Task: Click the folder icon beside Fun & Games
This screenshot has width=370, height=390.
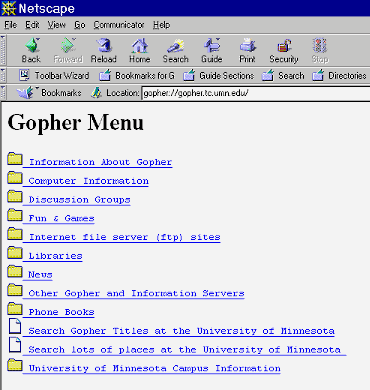Action: [x=15, y=215]
